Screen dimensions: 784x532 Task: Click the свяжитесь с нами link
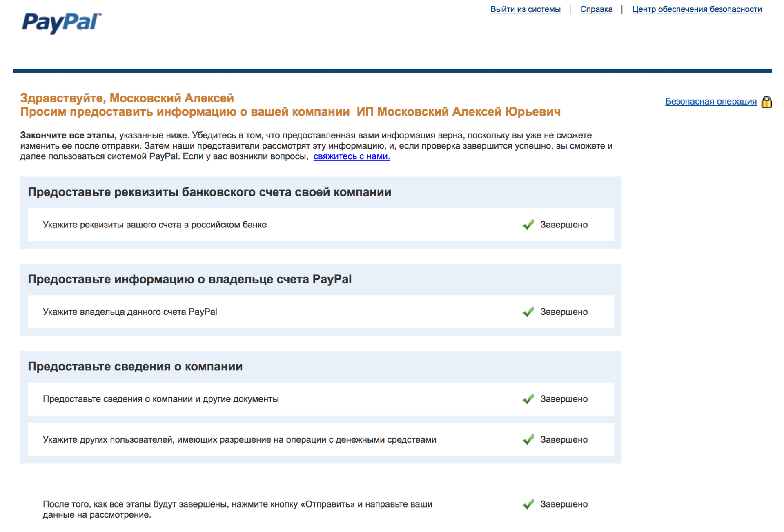click(351, 156)
